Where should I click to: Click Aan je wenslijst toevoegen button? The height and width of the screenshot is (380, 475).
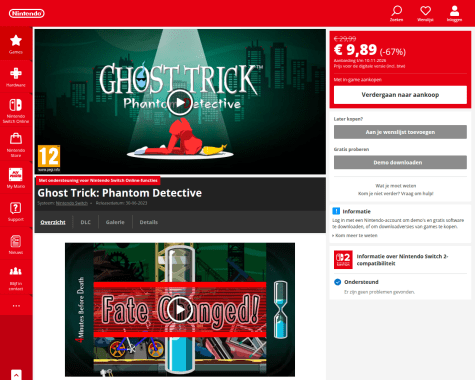click(x=400, y=132)
